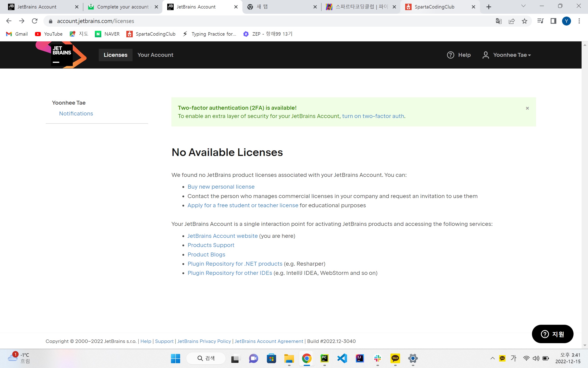Click the Google Translate icon in address bar
Viewport: 588px width, 368px height.
coord(499,21)
